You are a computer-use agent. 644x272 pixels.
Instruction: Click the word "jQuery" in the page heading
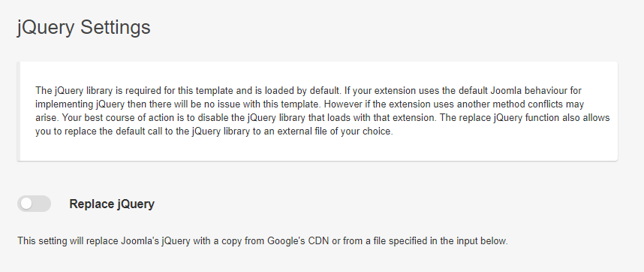tap(46, 28)
